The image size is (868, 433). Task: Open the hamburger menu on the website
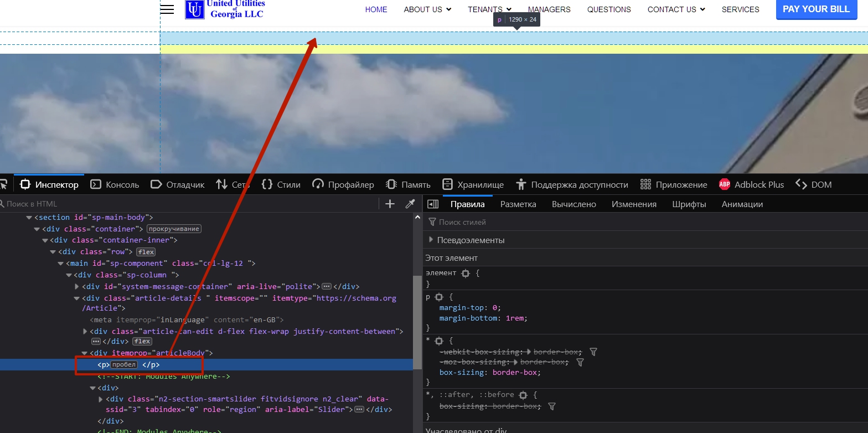point(167,9)
